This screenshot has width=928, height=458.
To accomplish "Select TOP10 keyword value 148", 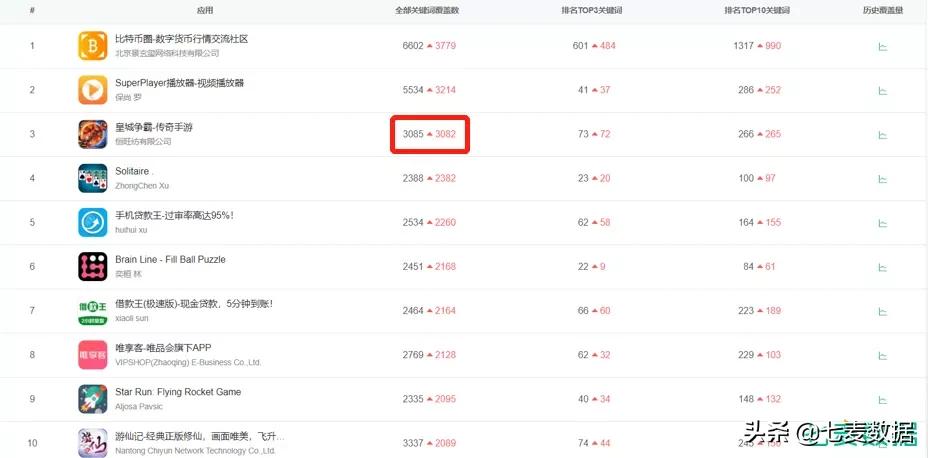I will 746,399.
